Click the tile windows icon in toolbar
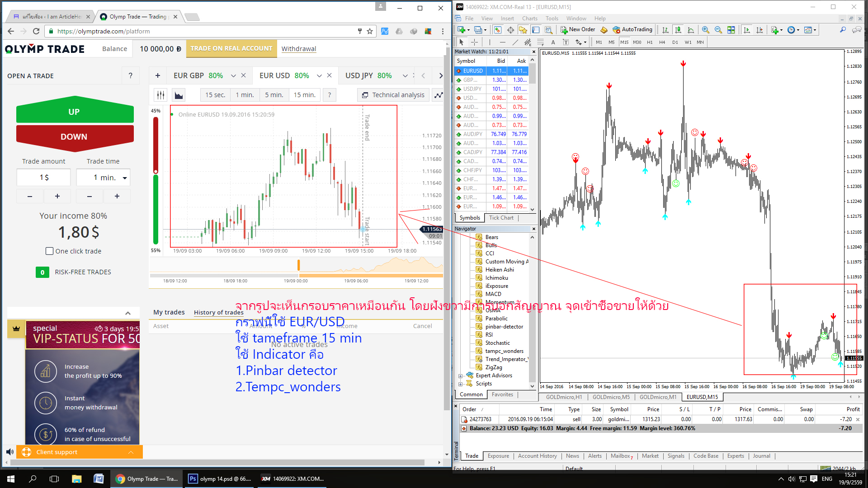The image size is (868, 488). (x=731, y=30)
